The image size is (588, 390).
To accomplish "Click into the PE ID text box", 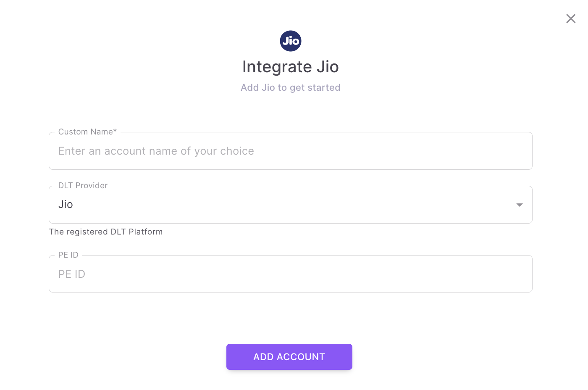I will click(290, 274).
